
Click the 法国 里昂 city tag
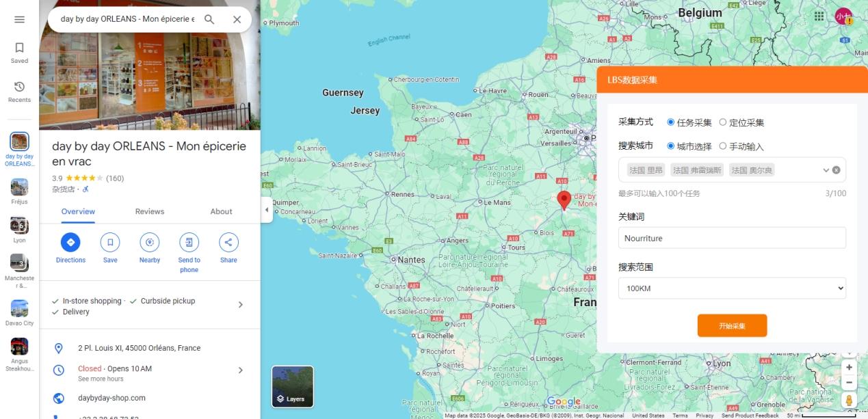[x=646, y=170]
